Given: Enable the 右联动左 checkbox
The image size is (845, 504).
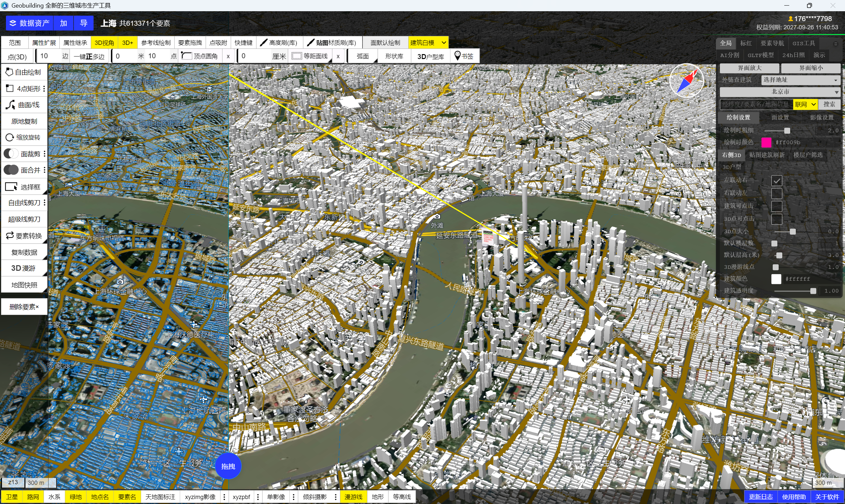Looking at the screenshot, I should [776, 193].
